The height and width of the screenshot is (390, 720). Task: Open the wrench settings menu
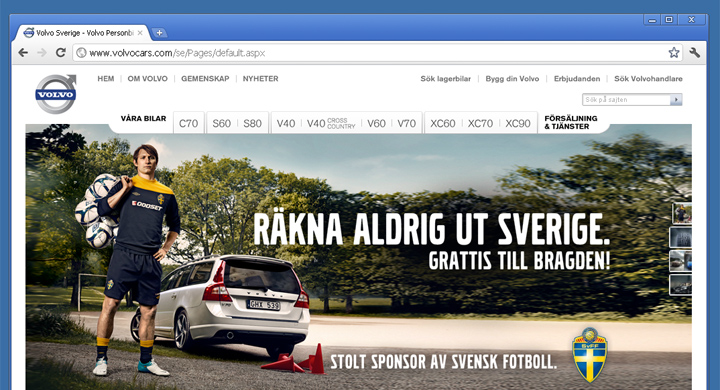695,52
